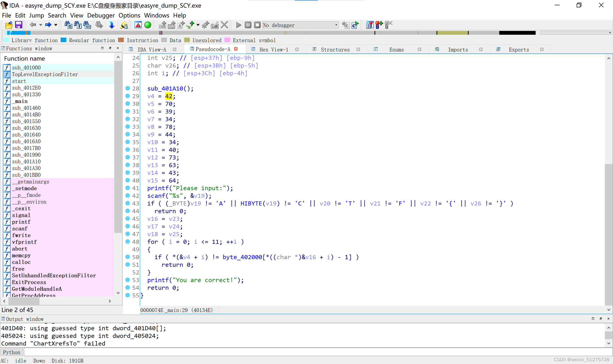
Task: Click the asterisk array icon
Action: (x=205, y=25)
